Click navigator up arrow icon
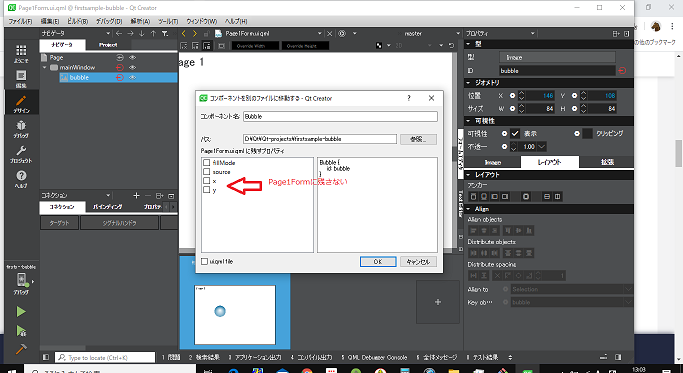The width and height of the screenshot is (683, 373). [153, 34]
